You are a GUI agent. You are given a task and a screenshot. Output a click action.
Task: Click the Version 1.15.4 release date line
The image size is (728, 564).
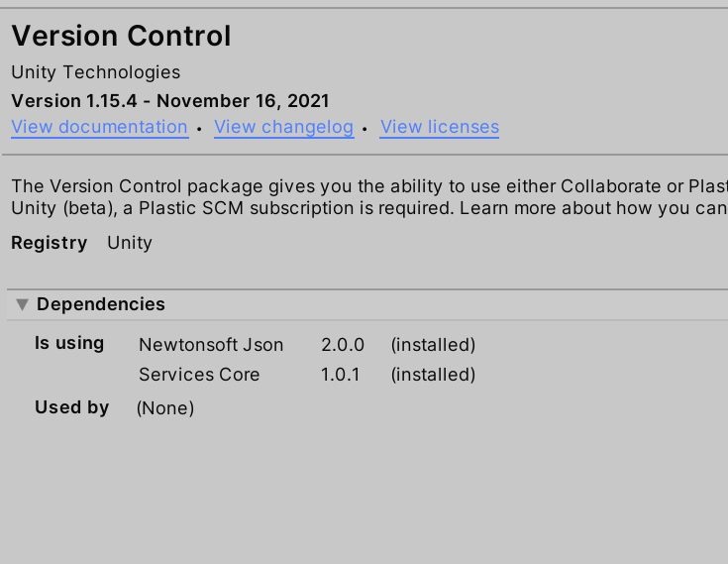coord(170,101)
